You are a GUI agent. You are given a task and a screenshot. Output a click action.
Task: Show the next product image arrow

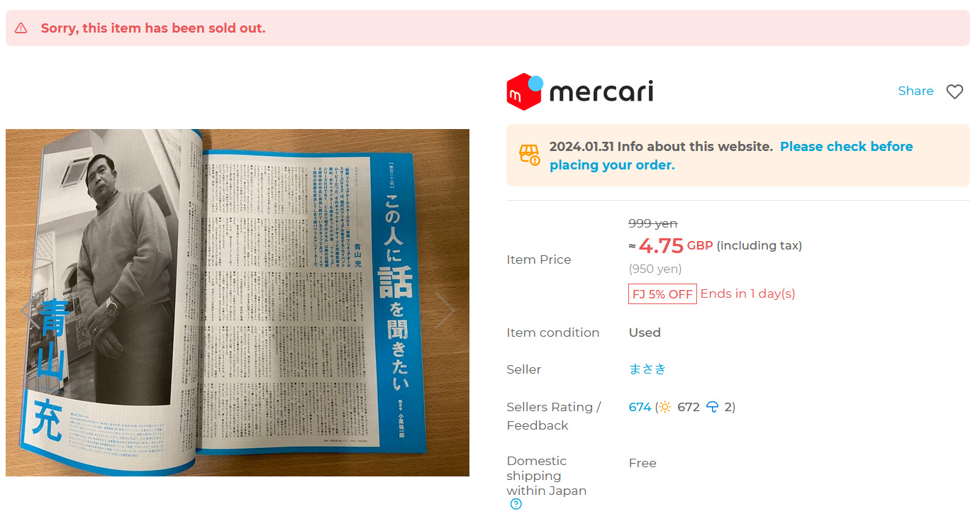445,310
